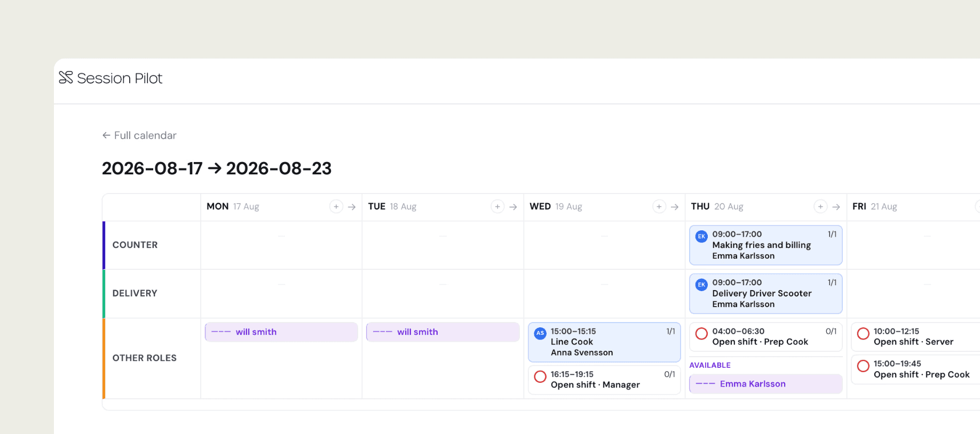Click open-shift circle for Prep Cook 15:00–19:45
The image size is (980, 434).
tap(863, 366)
